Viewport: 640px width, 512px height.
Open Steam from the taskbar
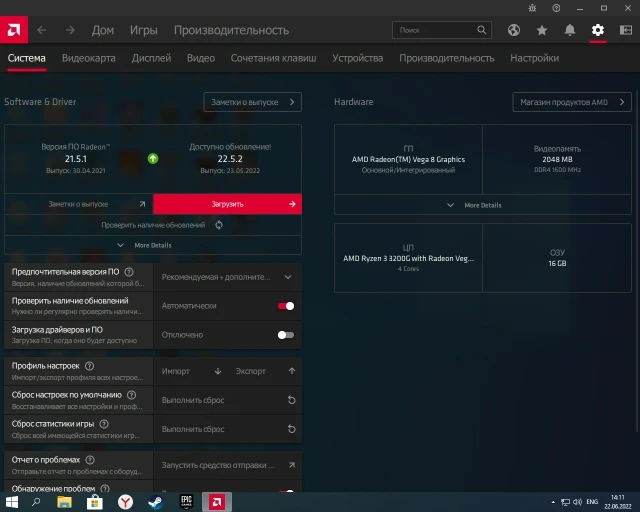pyautogui.click(x=155, y=502)
